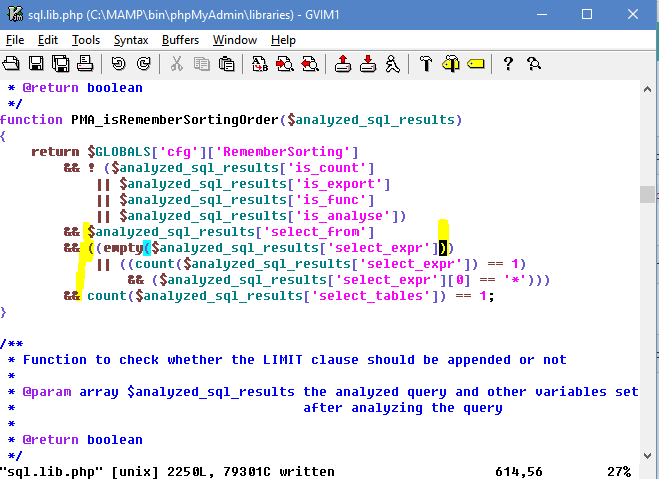This screenshot has height=479, width=659.
Task: Click the Build tags icon
Action: [451, 64]
